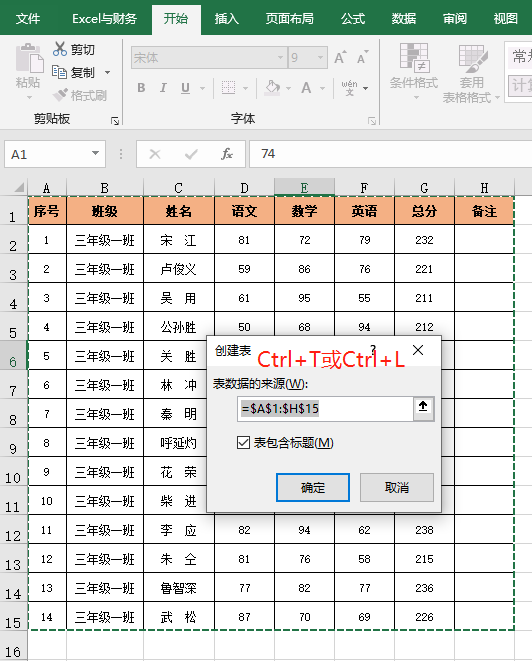Click the table source range field
Viewport: 532px width, 661px height.
tap(325, 408)
